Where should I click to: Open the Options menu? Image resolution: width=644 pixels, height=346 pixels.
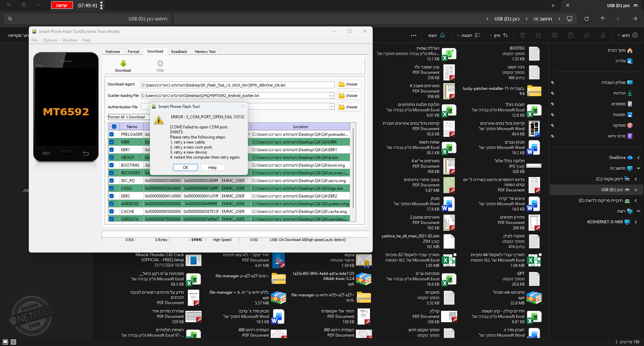pyautogui.click(x=50, y=40)
